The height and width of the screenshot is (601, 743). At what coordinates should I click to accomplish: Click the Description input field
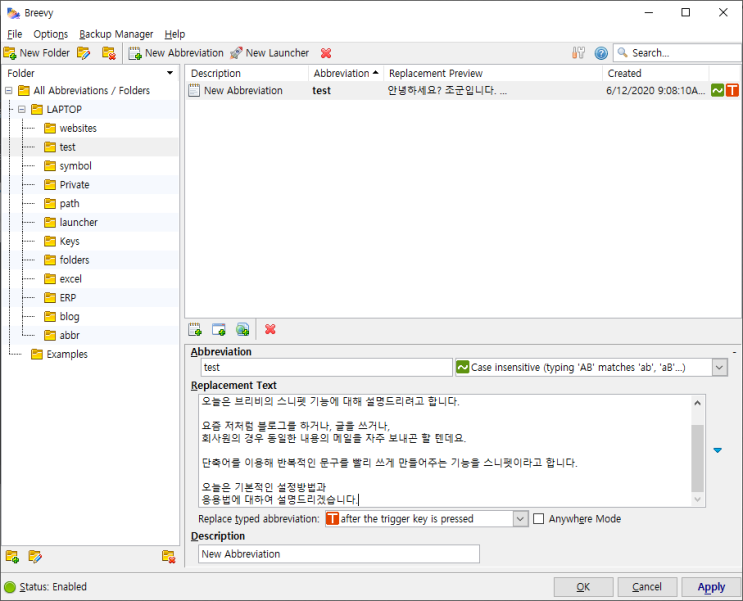(x=339, y=554)
